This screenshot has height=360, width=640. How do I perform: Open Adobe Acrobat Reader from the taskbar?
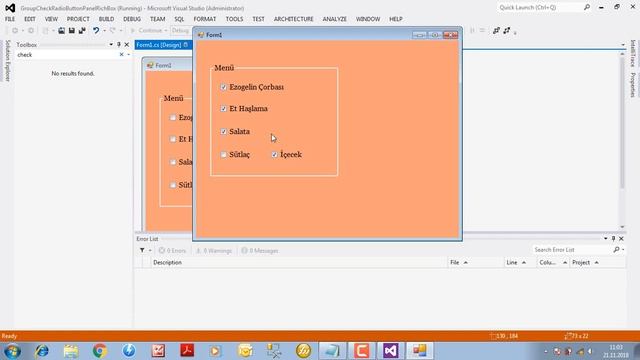point(187,351)
